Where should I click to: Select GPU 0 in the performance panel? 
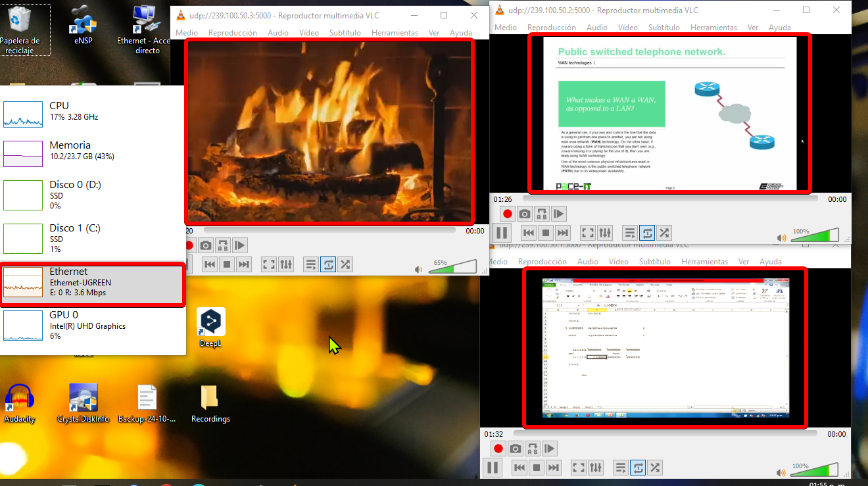point(92,325)
